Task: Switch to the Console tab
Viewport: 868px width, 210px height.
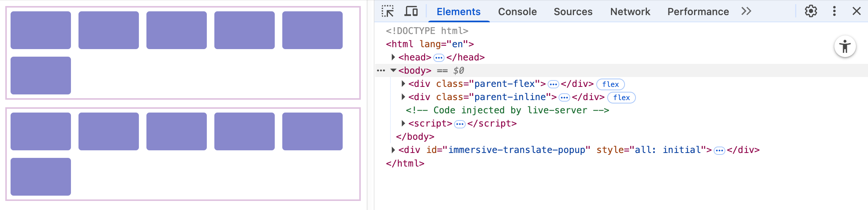Action: point(517,12)
